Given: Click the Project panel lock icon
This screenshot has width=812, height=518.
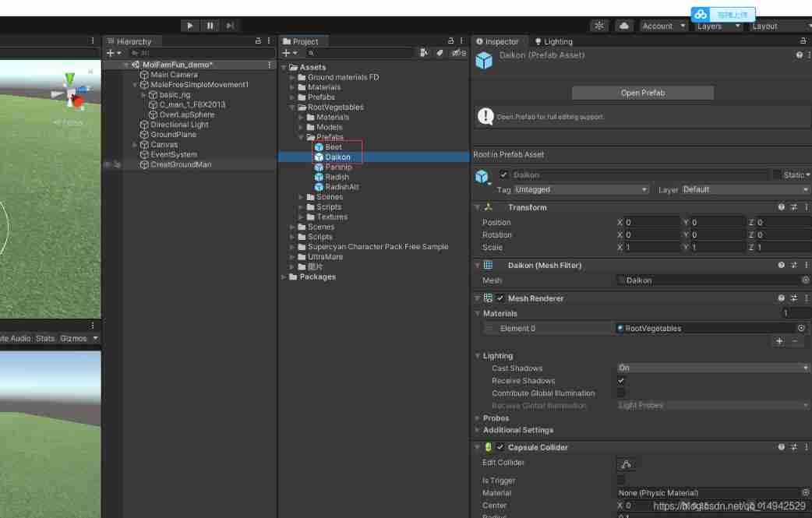Looking at the screenshot, I should click(450, 41).
